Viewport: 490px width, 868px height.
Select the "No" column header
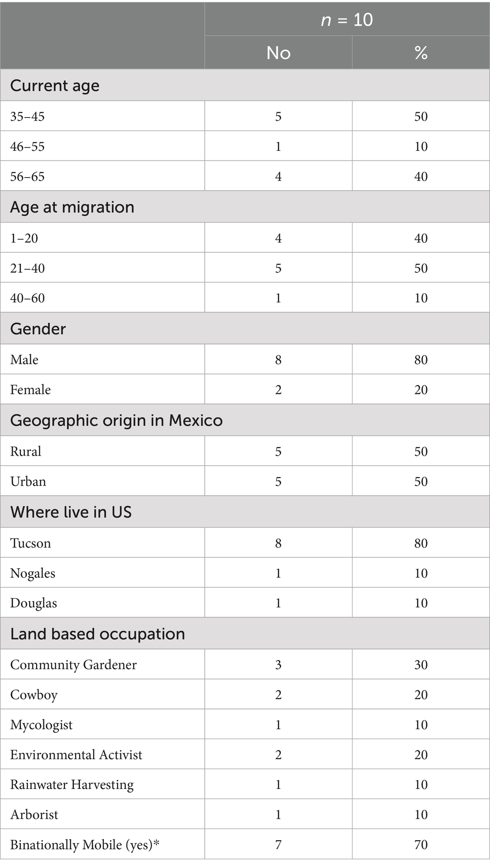click(278, 53)
